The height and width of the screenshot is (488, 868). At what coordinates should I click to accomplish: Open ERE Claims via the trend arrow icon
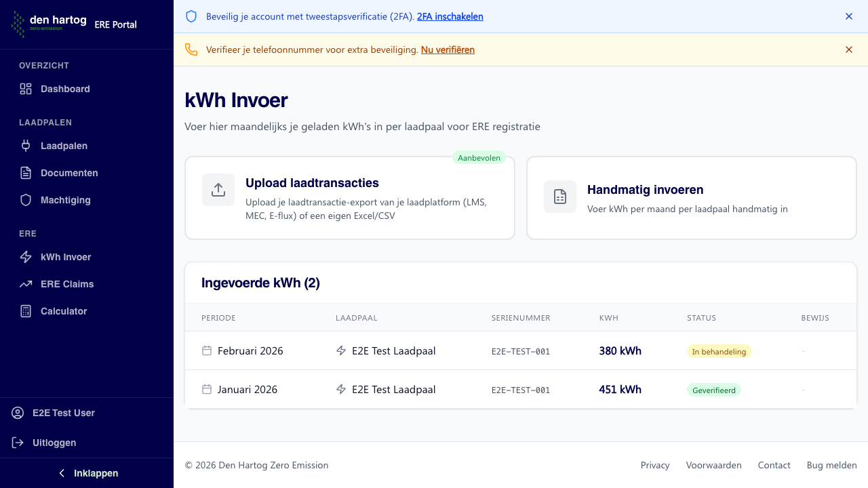click(x=25, y=284)
